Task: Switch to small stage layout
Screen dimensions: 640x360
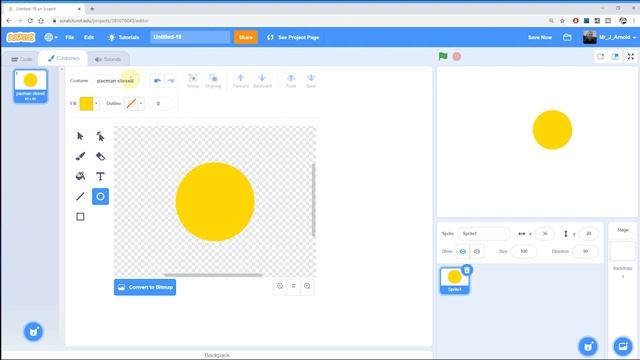Action: point(600,57)
